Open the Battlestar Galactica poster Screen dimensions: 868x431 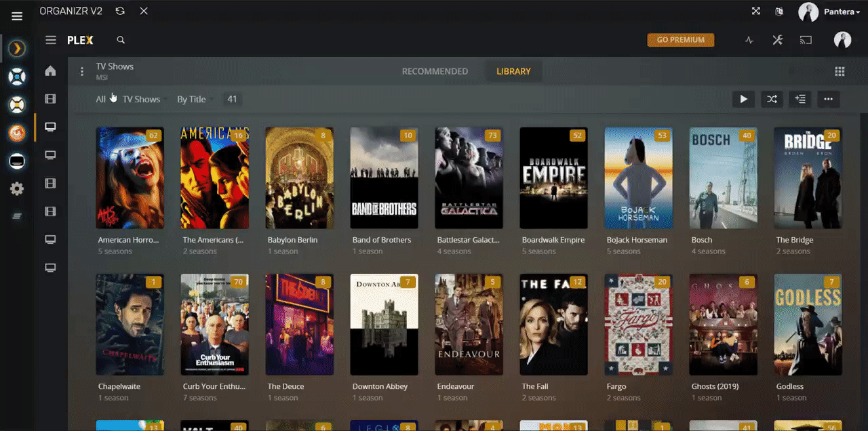click(x=469, y=178)
